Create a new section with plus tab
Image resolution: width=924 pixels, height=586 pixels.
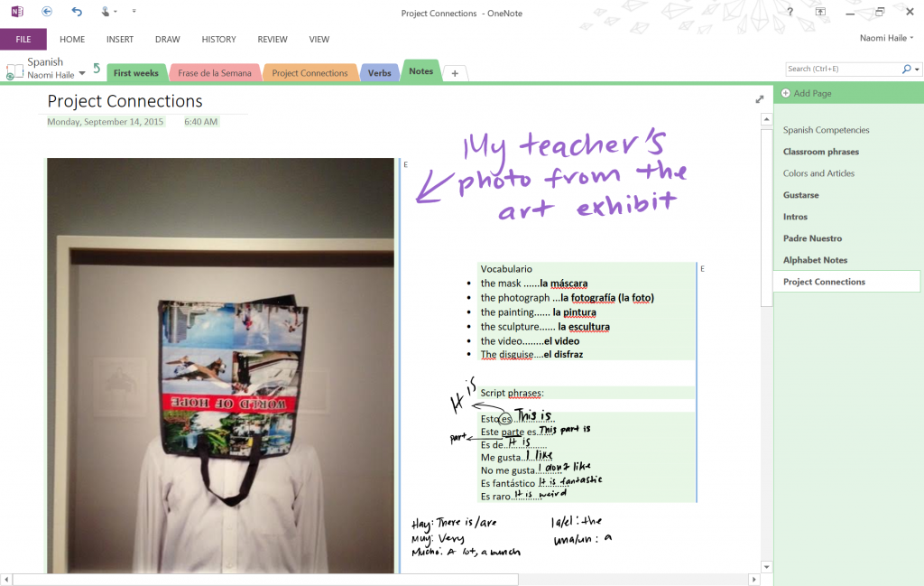(455, 73)
